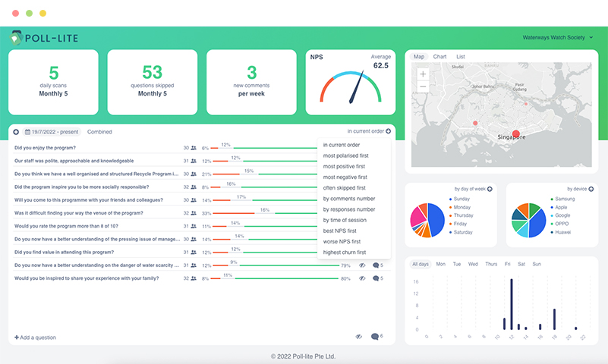
Task: Open question 'Was it difficult finding your way the venue'
Action: 79,213
